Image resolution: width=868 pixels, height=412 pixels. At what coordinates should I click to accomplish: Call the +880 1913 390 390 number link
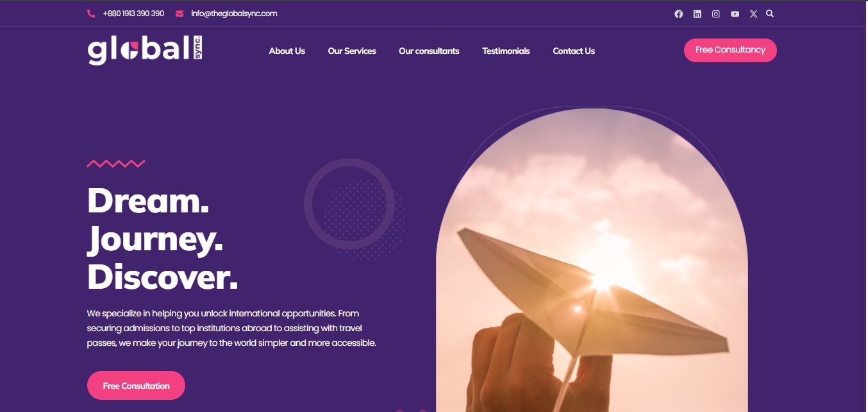133,13
